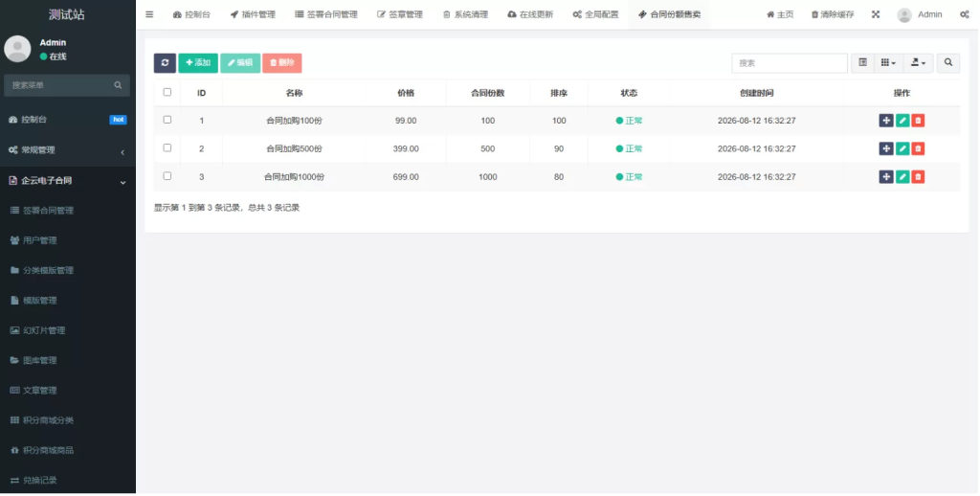980x496 pixels.
Task: Focus the sidebar 搜索菜单 input
Action: click(x=59, y=85)
